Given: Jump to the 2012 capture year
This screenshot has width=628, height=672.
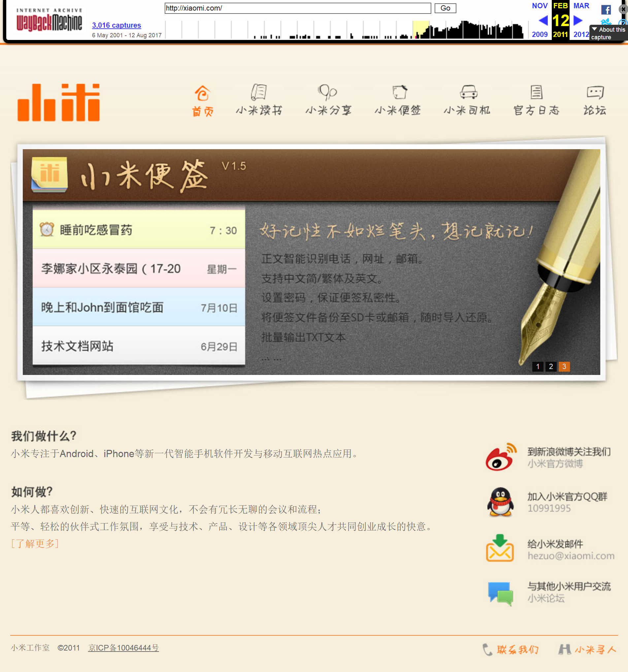Looking at the screenshot, I should [581, 34].
